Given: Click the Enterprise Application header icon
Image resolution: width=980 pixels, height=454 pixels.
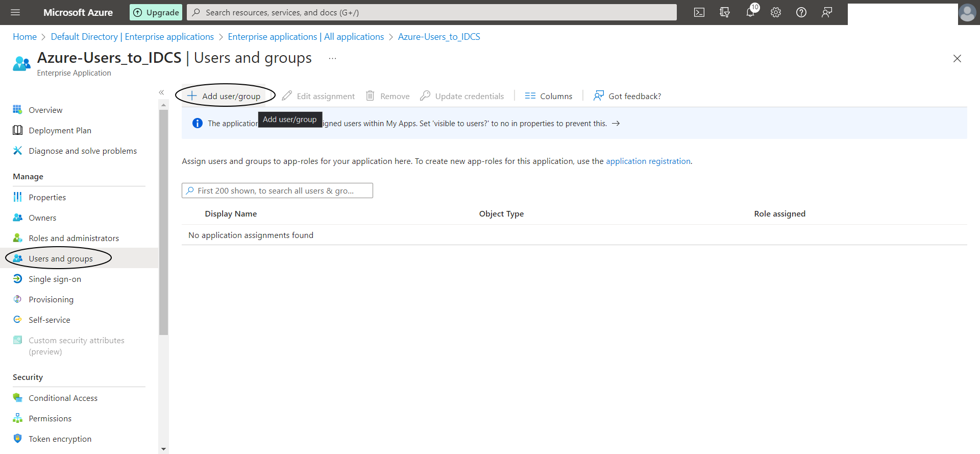Looking at the screenshot, I should [x=21, y=64].
